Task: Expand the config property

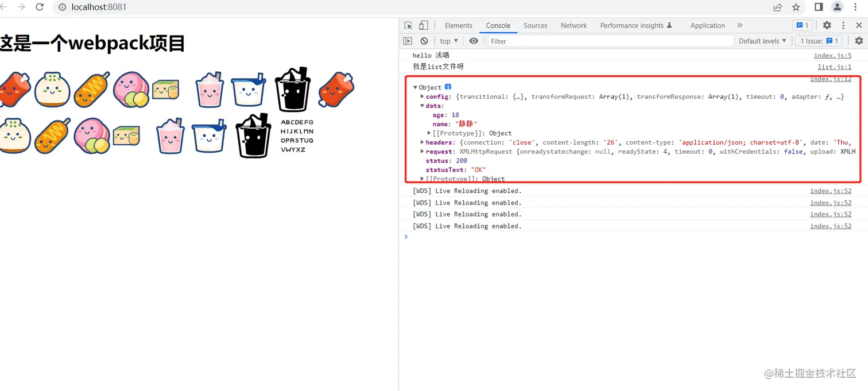Action: point(423,96)
